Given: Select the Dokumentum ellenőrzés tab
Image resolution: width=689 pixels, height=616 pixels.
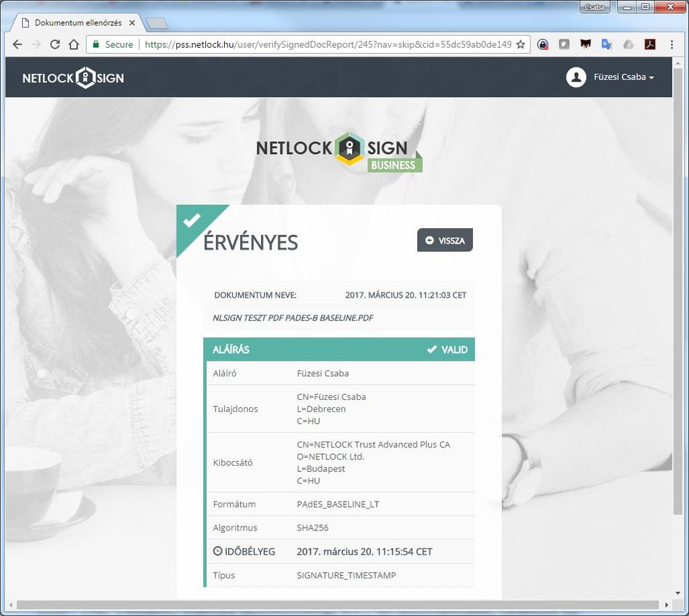Looking at the screenshot, I should coord(78,23).
